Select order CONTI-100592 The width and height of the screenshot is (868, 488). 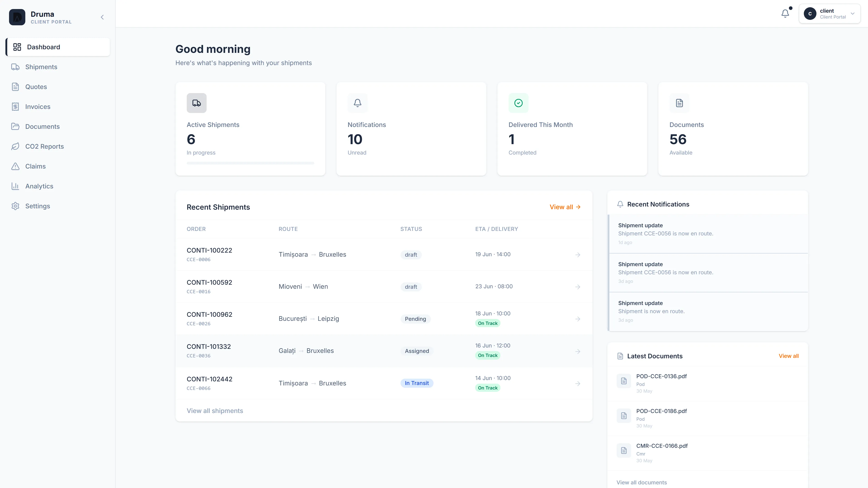click(x=209, y=282)
